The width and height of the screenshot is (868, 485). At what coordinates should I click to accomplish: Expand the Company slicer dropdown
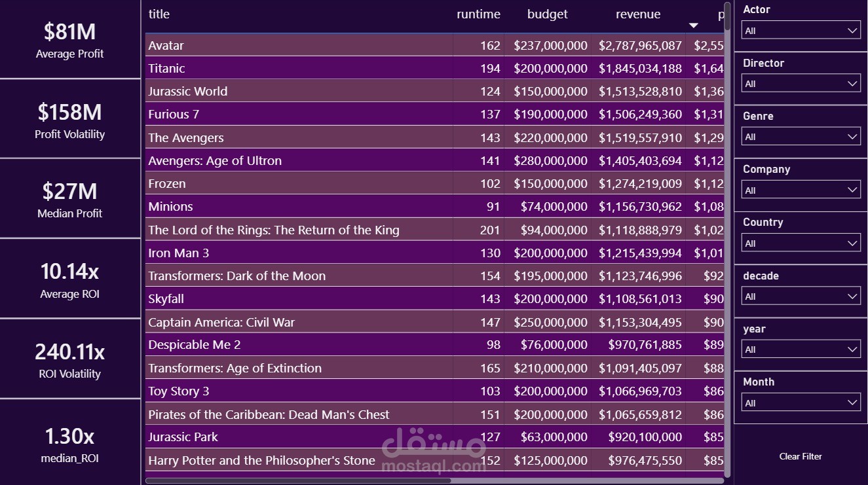pyautogui.click(x=801, y=190)
